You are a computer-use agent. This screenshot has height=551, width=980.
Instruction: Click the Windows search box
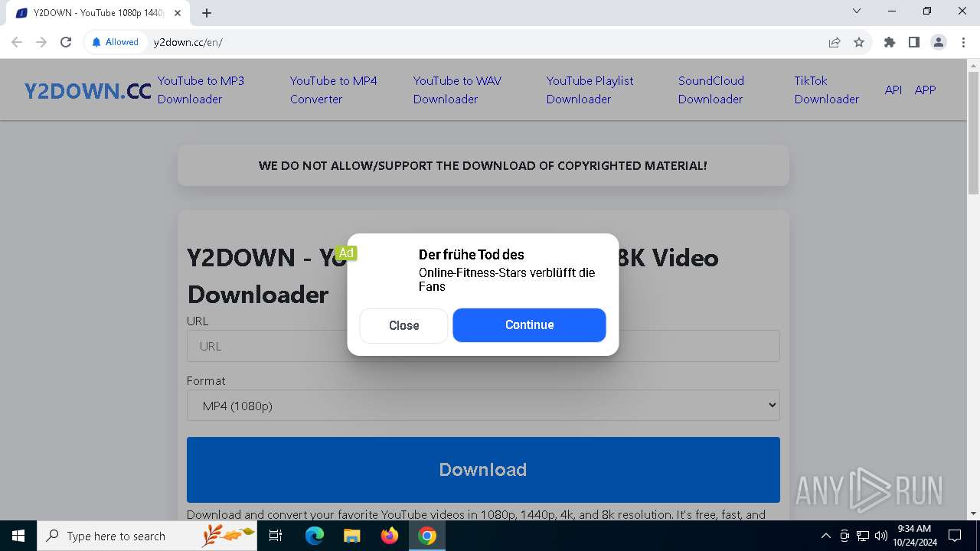(x=147, y=536)
